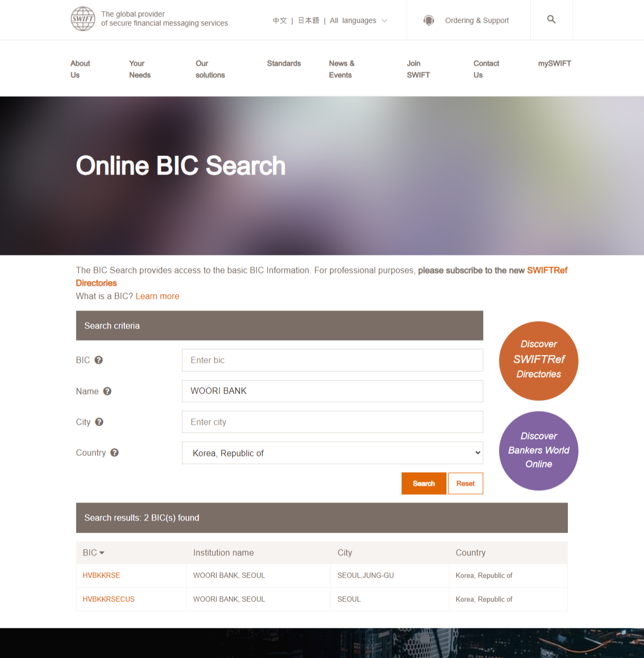This screenshot has height=658, width=644.
Task: Open the Our solutions menu
Action: click(210, 69)
